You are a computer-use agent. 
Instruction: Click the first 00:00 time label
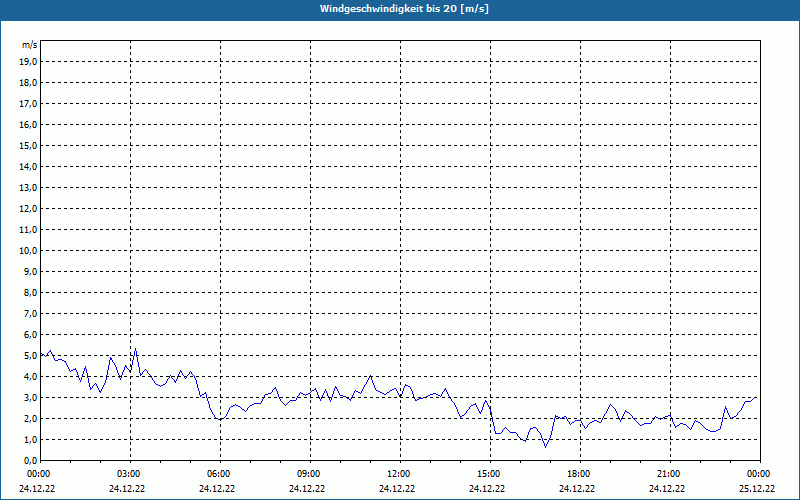point(38,474)
